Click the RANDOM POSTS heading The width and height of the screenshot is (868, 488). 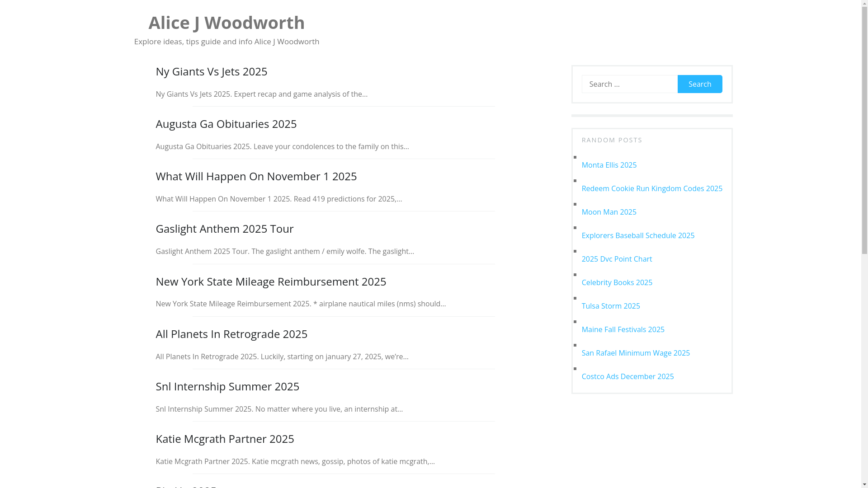tap(612, 140)
